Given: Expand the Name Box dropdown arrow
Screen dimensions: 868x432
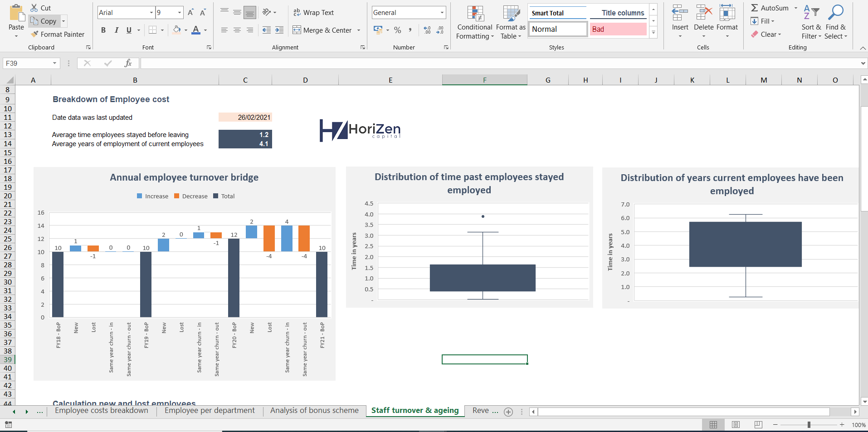Looking at the screenshot, I should click(55, 64).
